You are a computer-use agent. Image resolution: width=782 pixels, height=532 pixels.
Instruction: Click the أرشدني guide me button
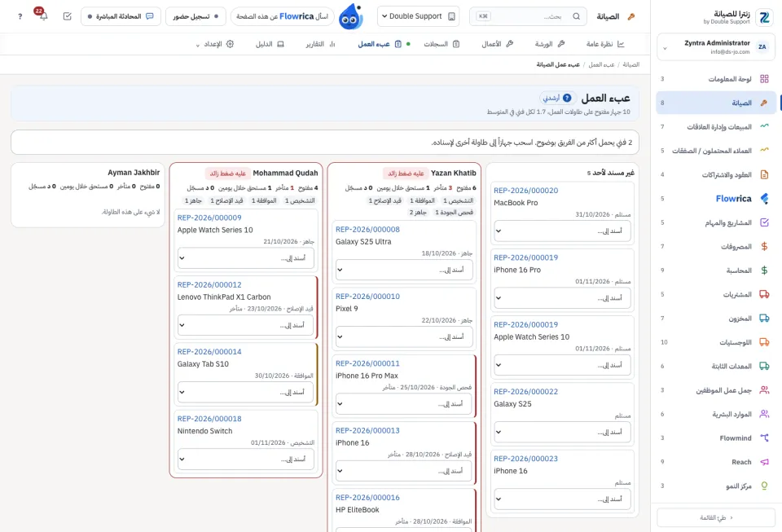coord(558,98)
